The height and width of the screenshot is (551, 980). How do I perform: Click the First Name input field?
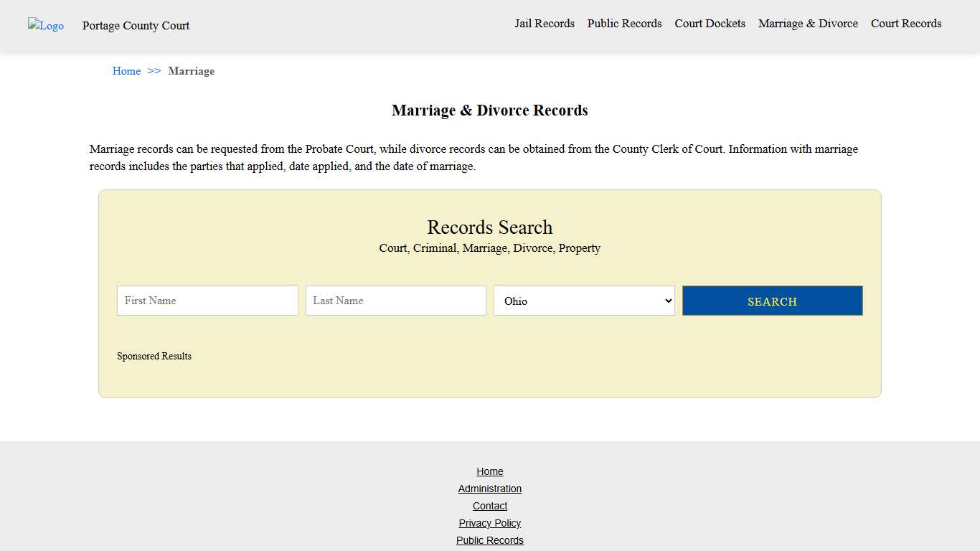[207, 301]
